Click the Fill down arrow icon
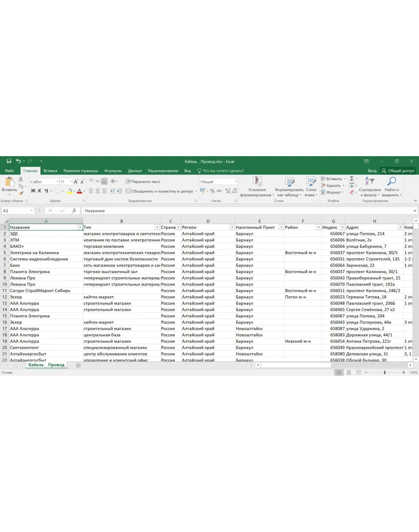The width and height of the screenshot is (419, 532). click(352, 186)
